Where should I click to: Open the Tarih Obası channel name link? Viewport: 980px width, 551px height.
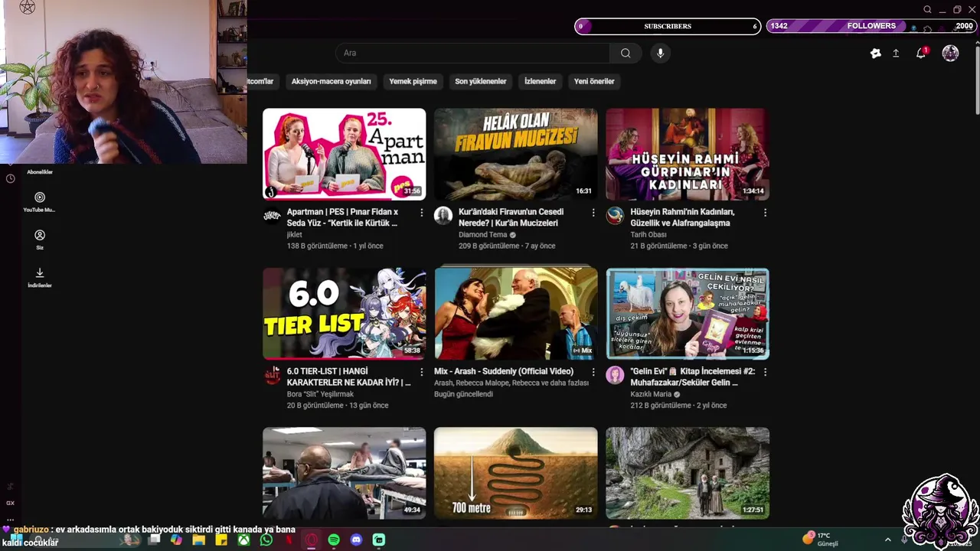(648, 235)
